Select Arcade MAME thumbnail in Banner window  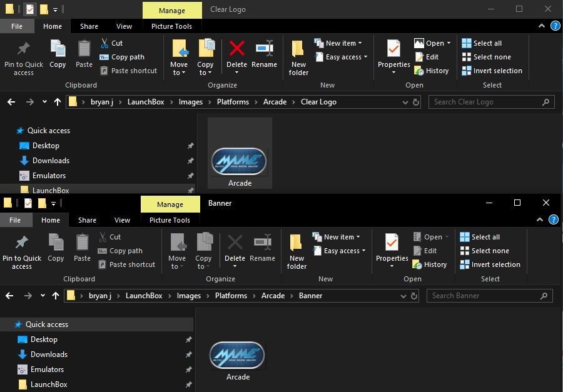coord(237,355)
